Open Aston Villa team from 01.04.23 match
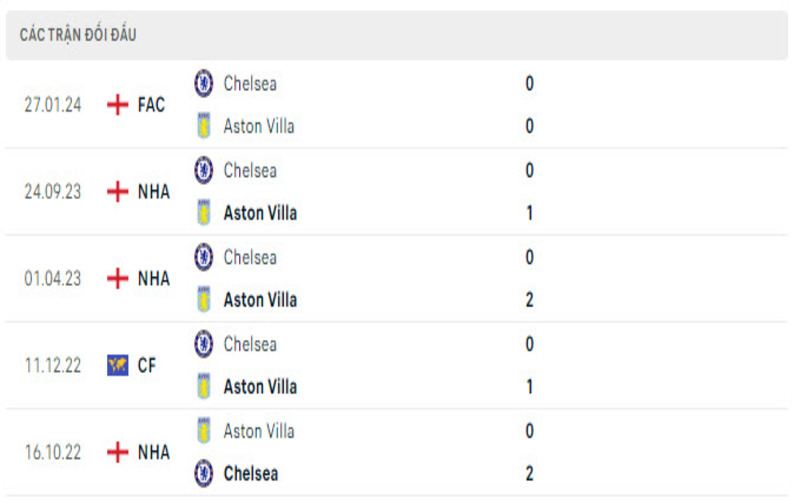The image size is (800, 500). [x=260, y=300]
